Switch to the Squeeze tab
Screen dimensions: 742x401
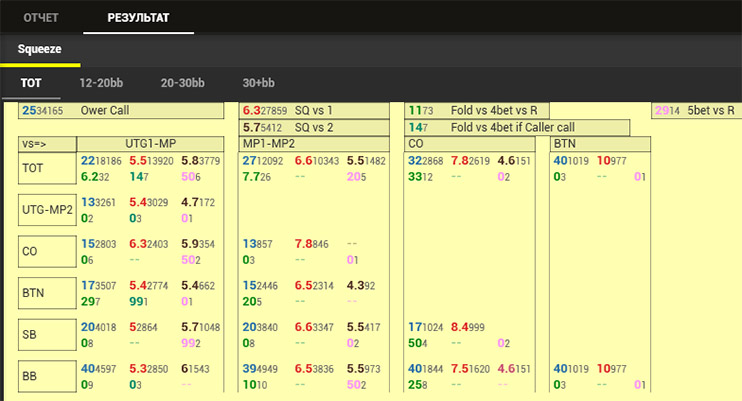coord(40,49)
